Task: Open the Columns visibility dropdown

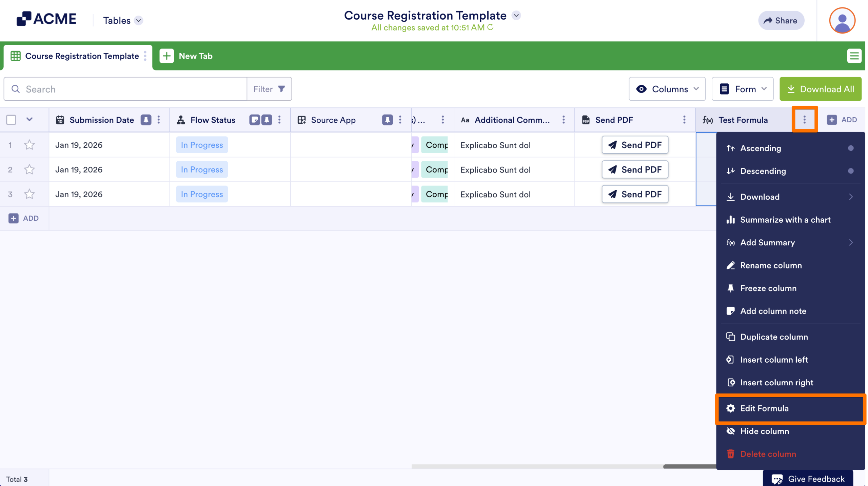Action: pos(667,89)
